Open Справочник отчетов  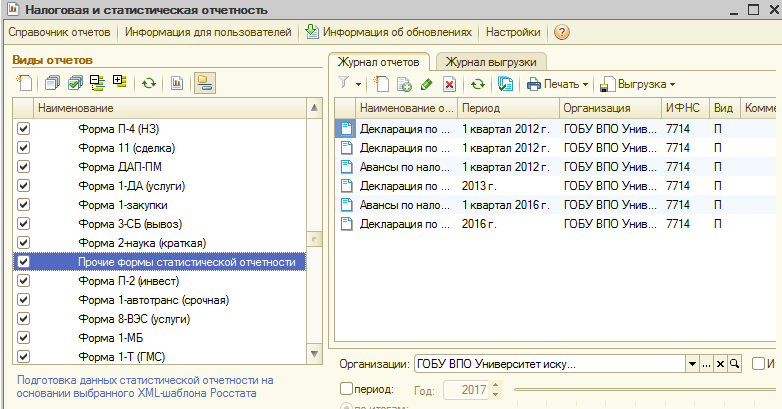[59, 32]
